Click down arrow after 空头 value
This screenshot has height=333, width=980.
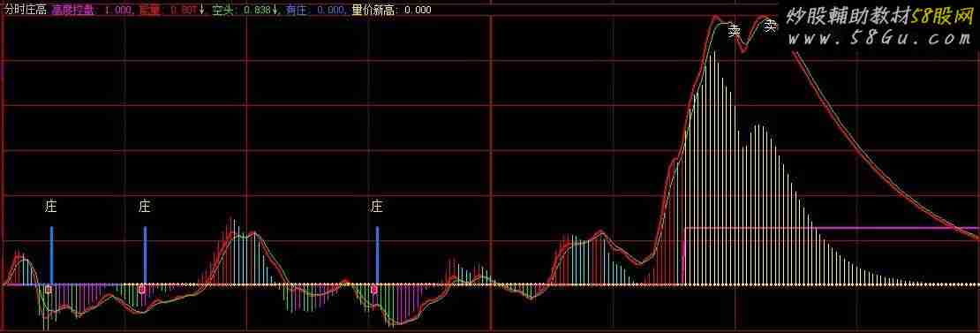275,10
